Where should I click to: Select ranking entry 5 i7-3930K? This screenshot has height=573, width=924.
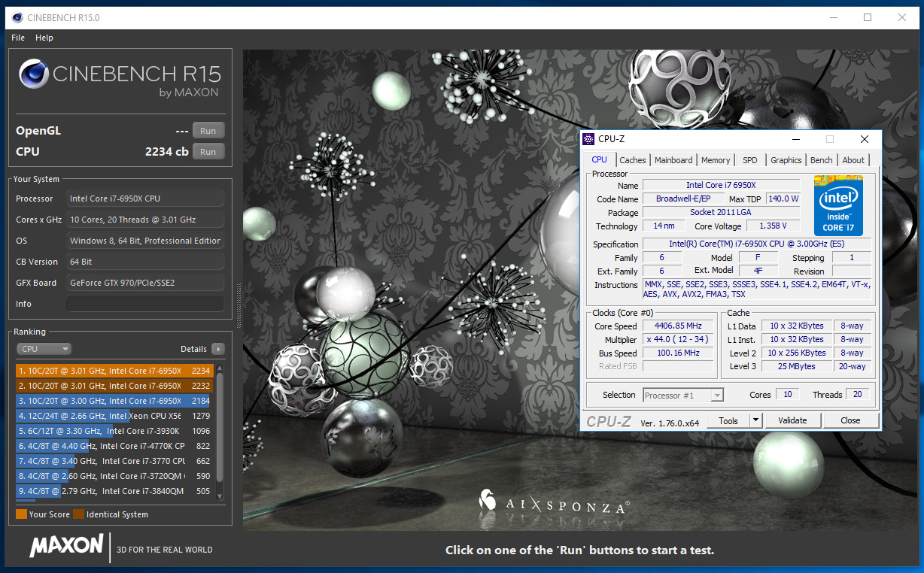pos(114,431)
